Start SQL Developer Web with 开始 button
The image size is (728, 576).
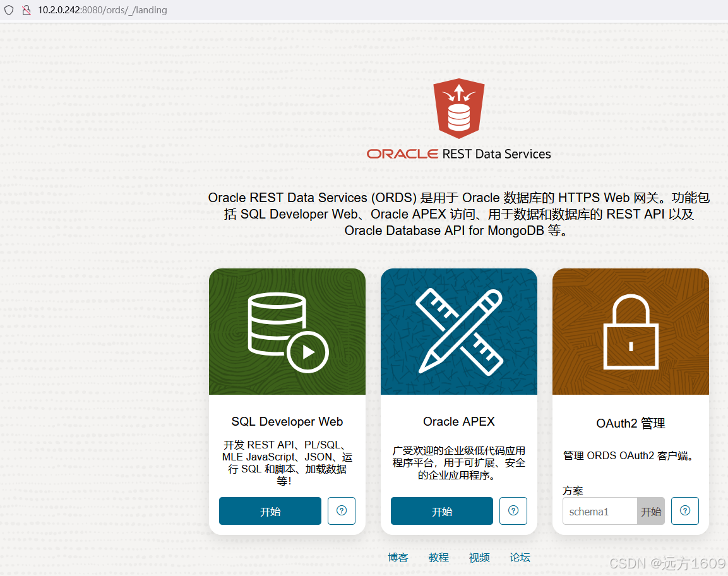[270, 511]
